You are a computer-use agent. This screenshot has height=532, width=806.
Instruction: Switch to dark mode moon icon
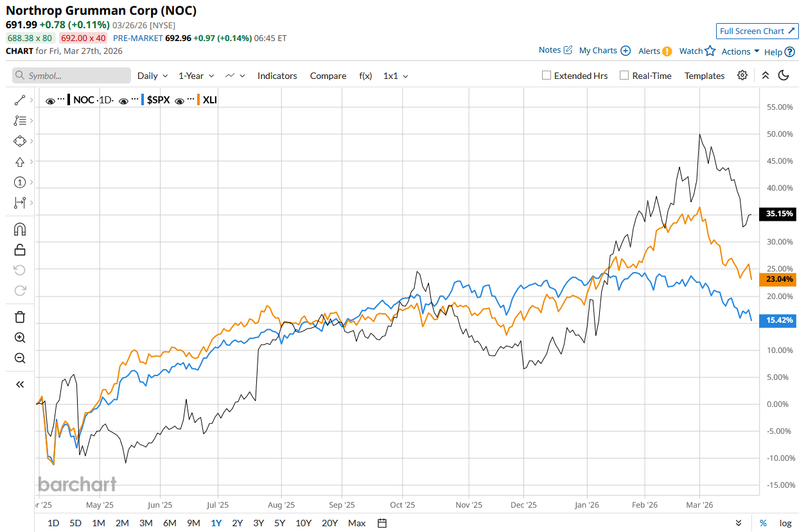[784, 75]
